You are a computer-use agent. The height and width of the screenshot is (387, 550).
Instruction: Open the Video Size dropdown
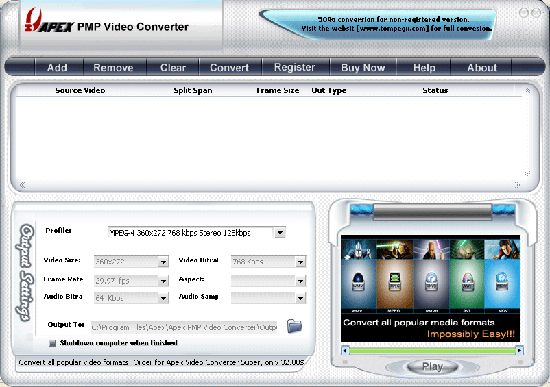click(x=163, y=262)
